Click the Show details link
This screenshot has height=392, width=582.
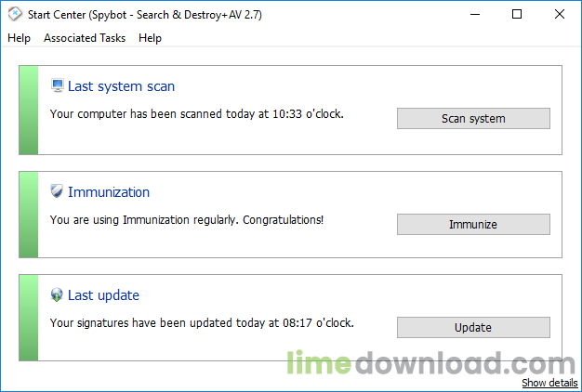click(549, 383)
